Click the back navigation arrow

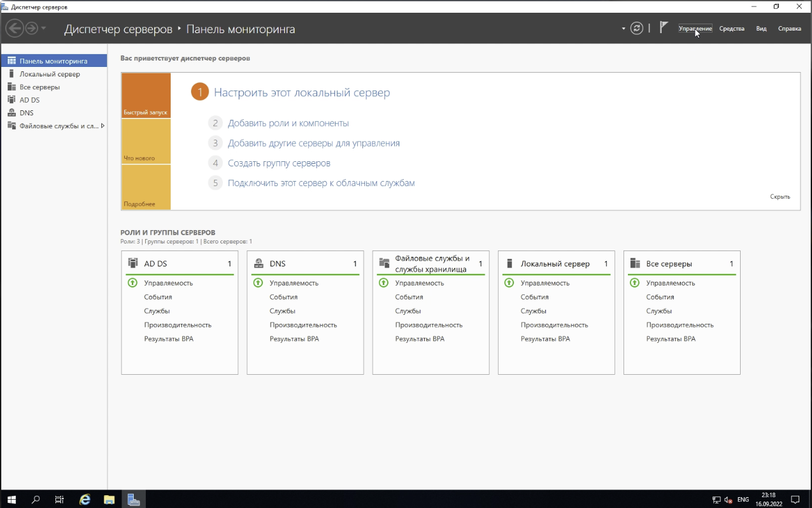(15, 28)
